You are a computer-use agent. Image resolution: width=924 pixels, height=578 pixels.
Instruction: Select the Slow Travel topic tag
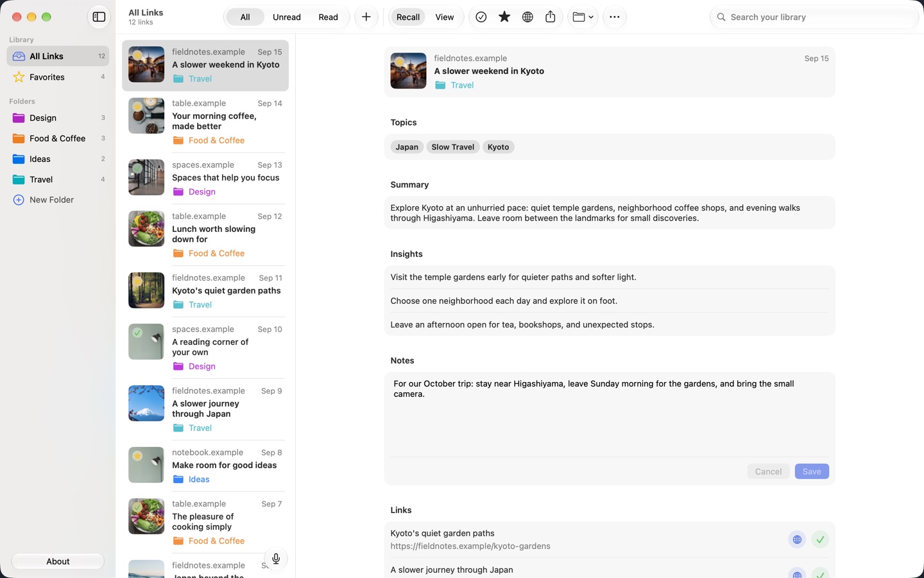point(453,147)
